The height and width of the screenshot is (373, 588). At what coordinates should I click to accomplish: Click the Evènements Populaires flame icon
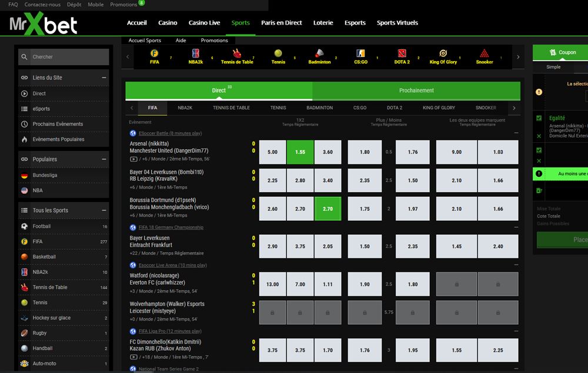(x=24, y=139)
